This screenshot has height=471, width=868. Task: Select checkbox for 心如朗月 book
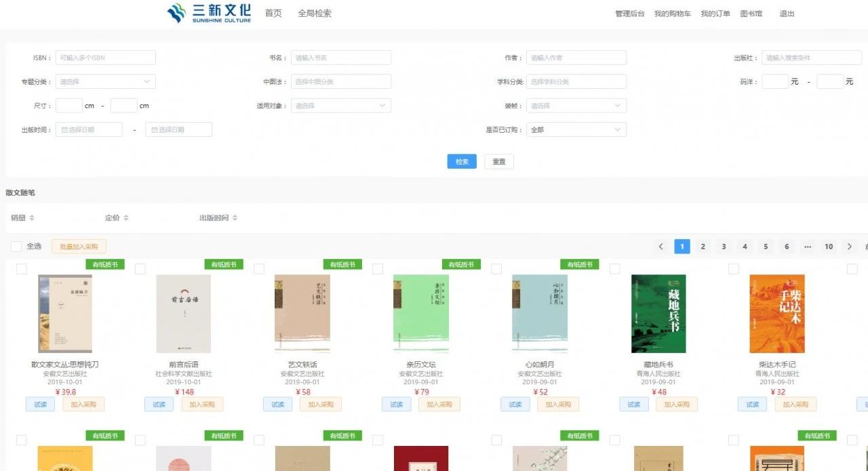496,269
